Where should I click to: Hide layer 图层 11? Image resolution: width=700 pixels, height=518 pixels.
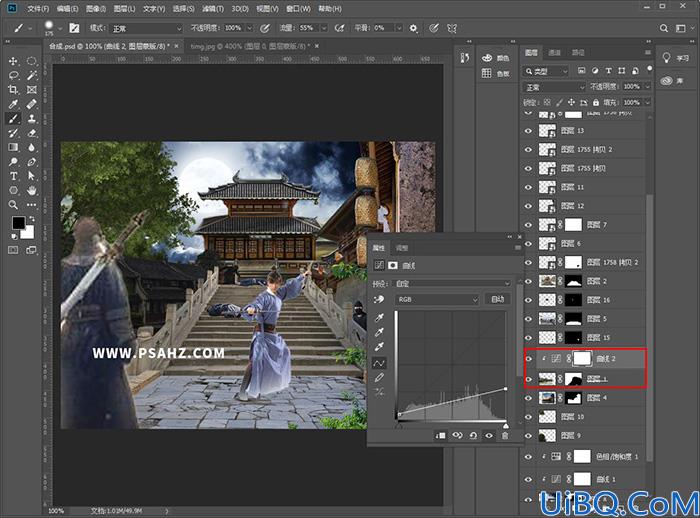529,187
